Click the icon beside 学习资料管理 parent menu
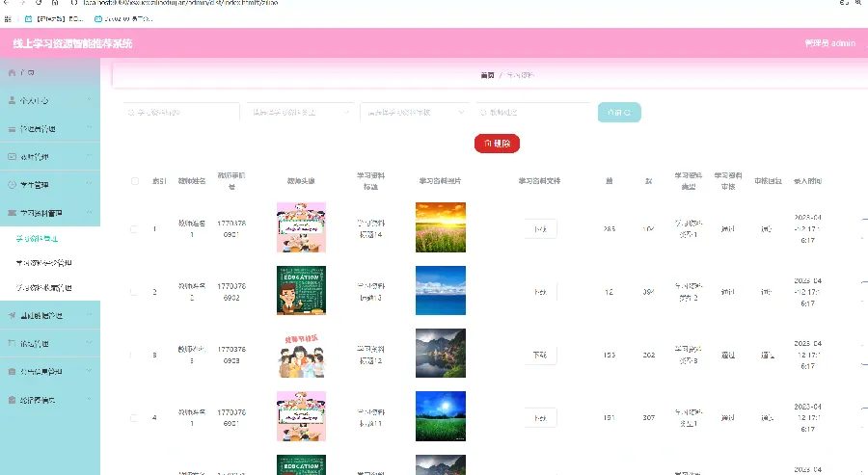 pos(13,213)
